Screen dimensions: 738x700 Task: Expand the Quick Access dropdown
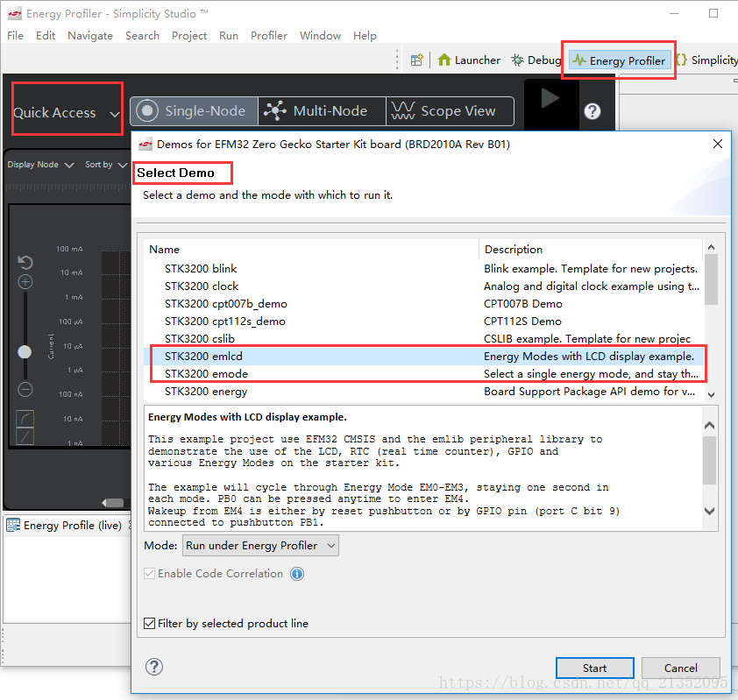coord(67,113)
